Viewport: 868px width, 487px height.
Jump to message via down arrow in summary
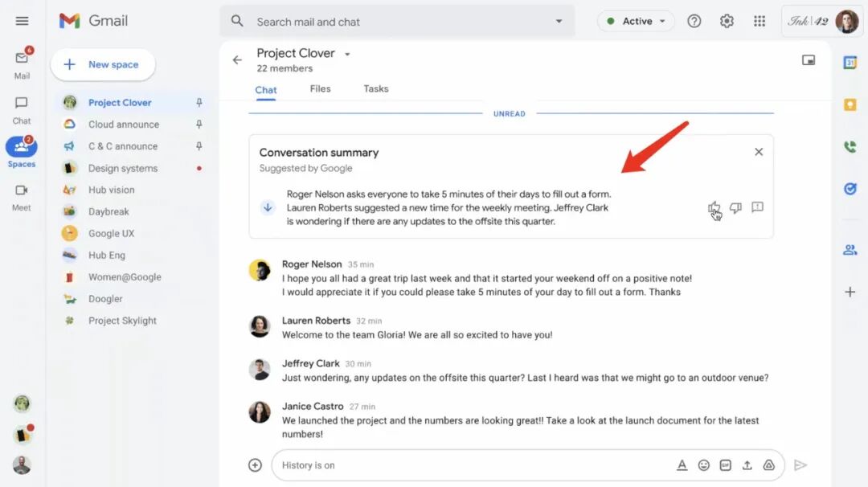(x=268, y=207)
